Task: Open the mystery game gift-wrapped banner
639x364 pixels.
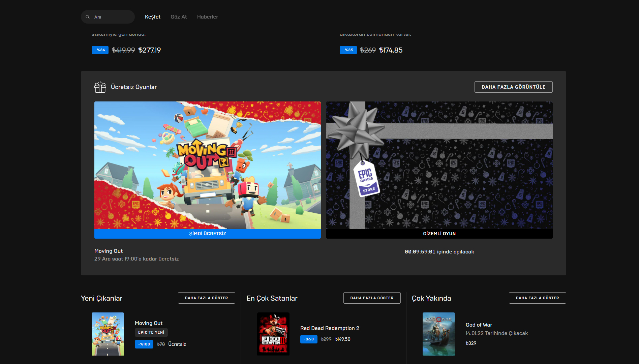Action: tap(439, 165)
